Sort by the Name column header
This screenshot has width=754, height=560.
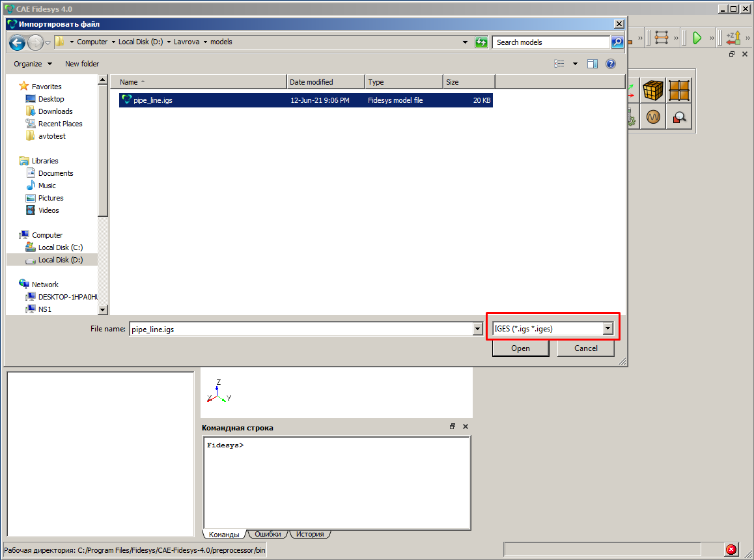(x=199, y=82)
